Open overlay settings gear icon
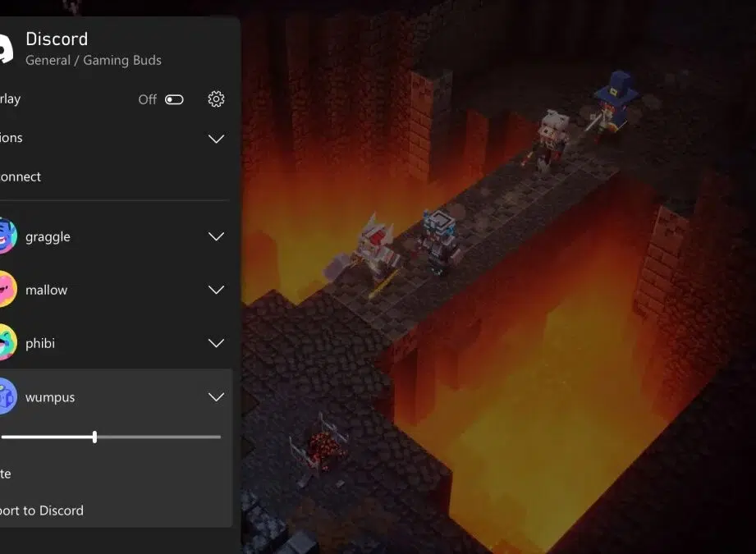The width and height of the screenshot is (756, 554). tap(216, 98)
